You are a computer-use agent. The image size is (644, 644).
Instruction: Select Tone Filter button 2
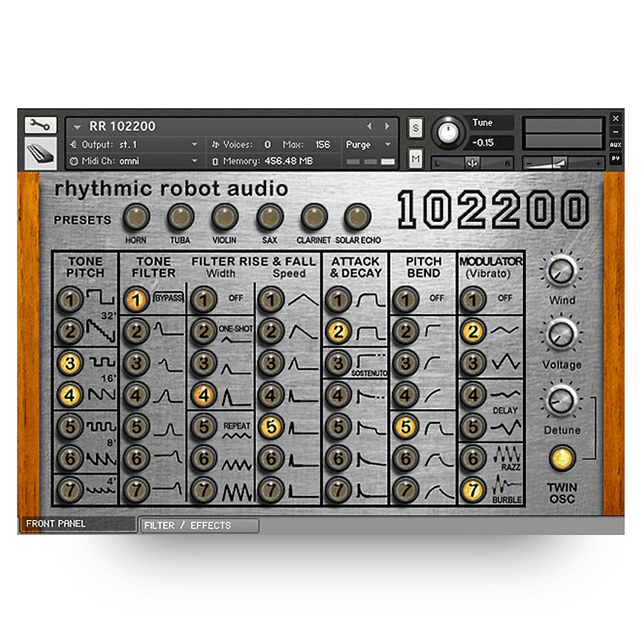(137, 331)
